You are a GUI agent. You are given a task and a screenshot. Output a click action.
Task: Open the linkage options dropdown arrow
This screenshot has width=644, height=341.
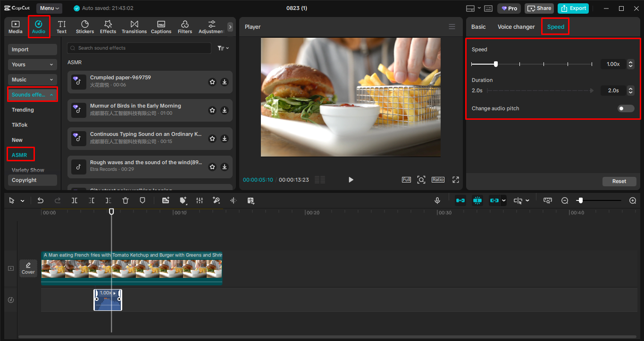(504, 200)
